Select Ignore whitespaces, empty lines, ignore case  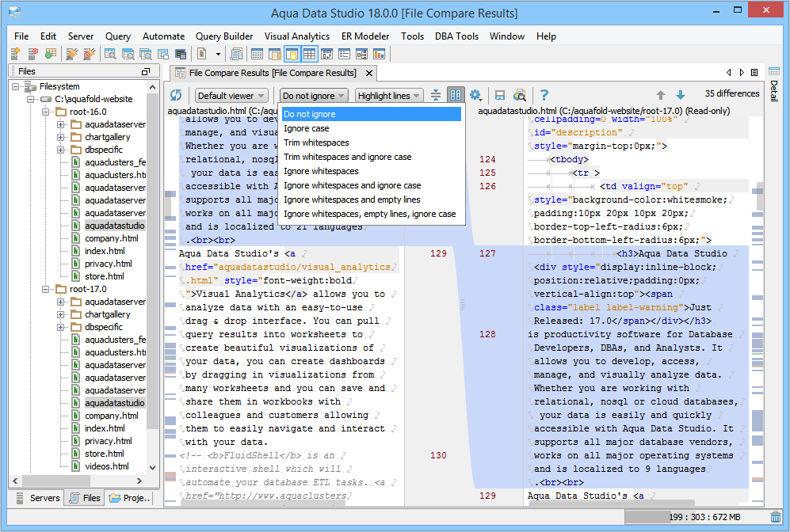[372, 214]
